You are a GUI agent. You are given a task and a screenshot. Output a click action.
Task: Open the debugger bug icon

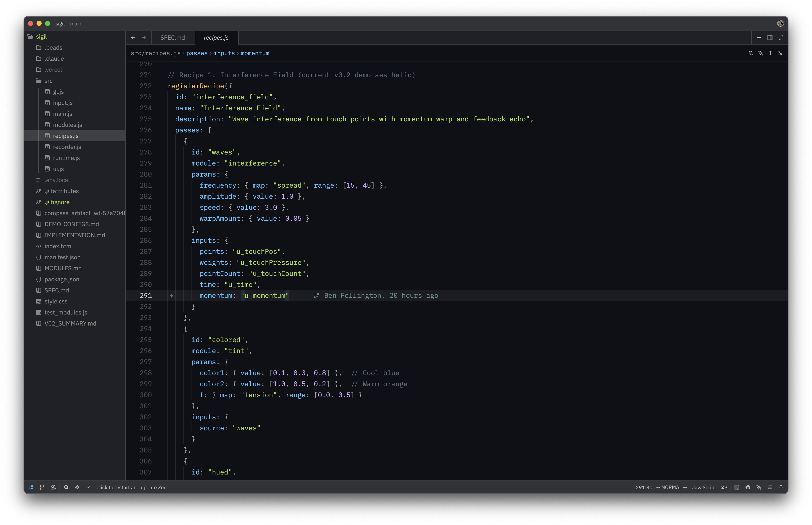point(747,487)
